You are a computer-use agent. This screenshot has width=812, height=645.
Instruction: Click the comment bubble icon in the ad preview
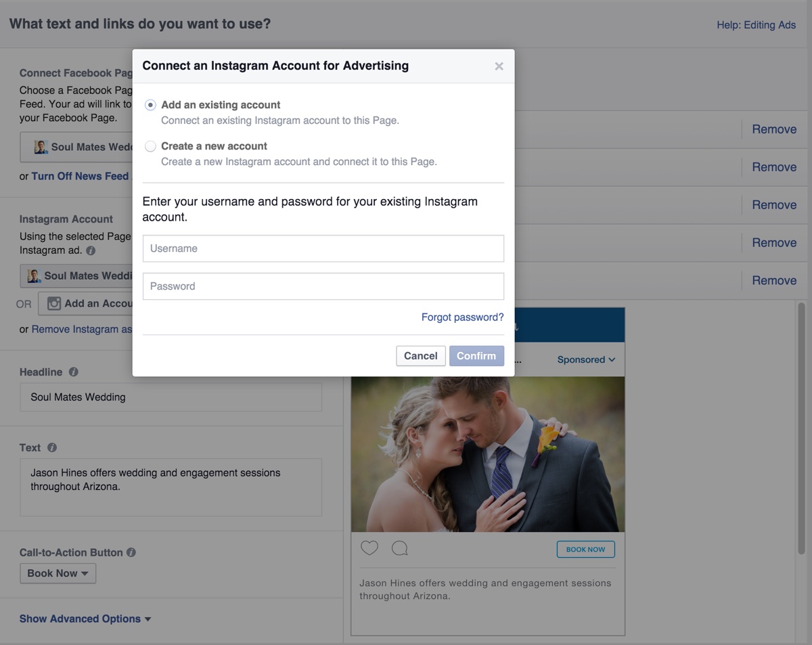(399, 548)
